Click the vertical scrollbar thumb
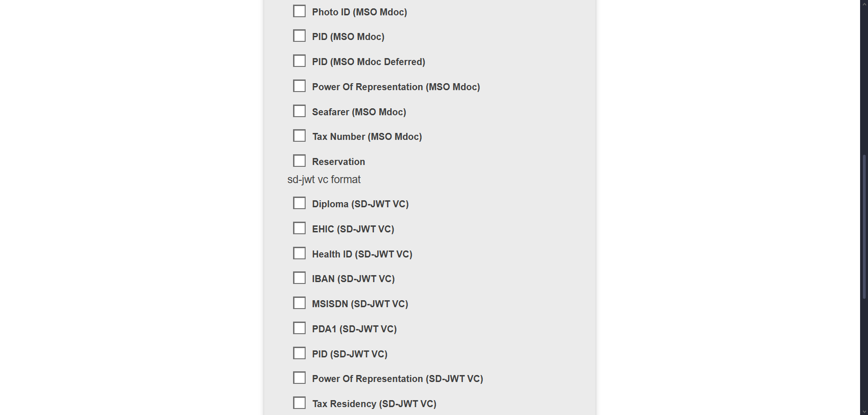This screenshot has height=415, width=868. 864,226
